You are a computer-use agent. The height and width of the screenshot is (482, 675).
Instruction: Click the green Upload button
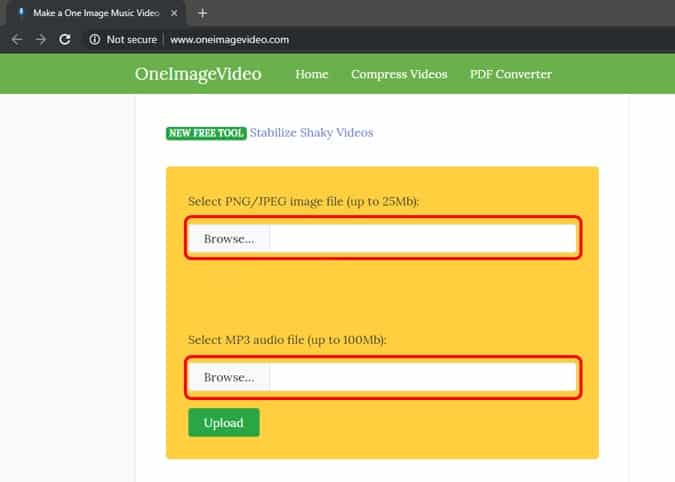coord(223,423)
